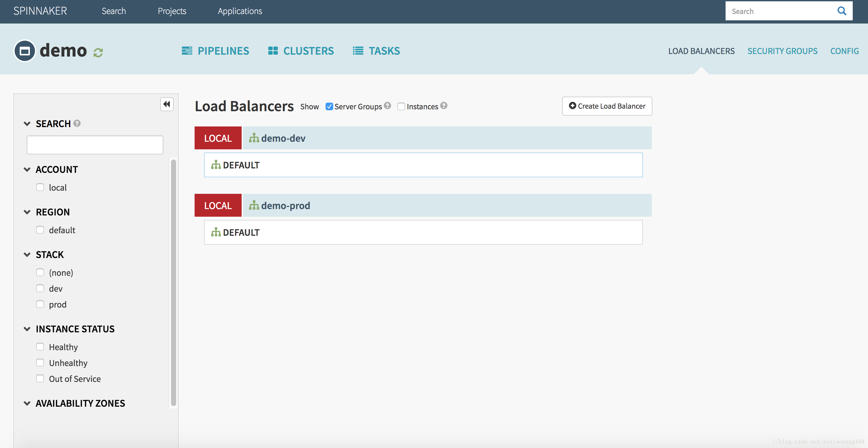Screen dimensions: 868x448
Task: Go to SPINNAKER home link
Action: coord(40,11)
